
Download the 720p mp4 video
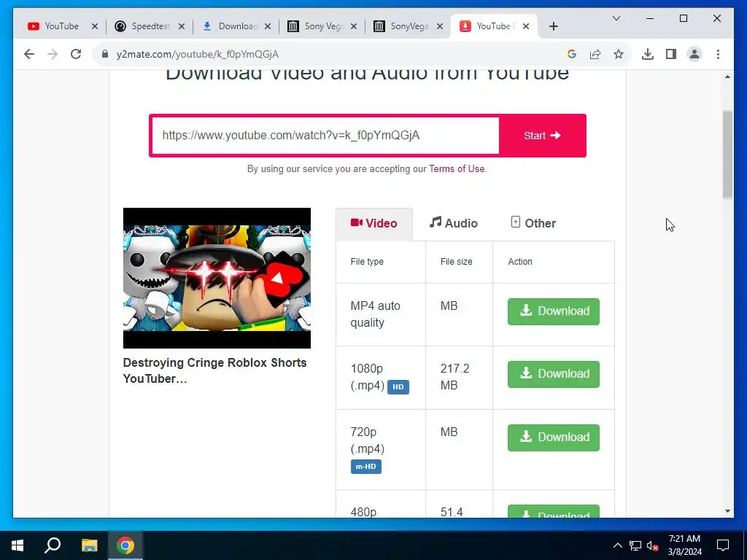[x=553, y=437]
